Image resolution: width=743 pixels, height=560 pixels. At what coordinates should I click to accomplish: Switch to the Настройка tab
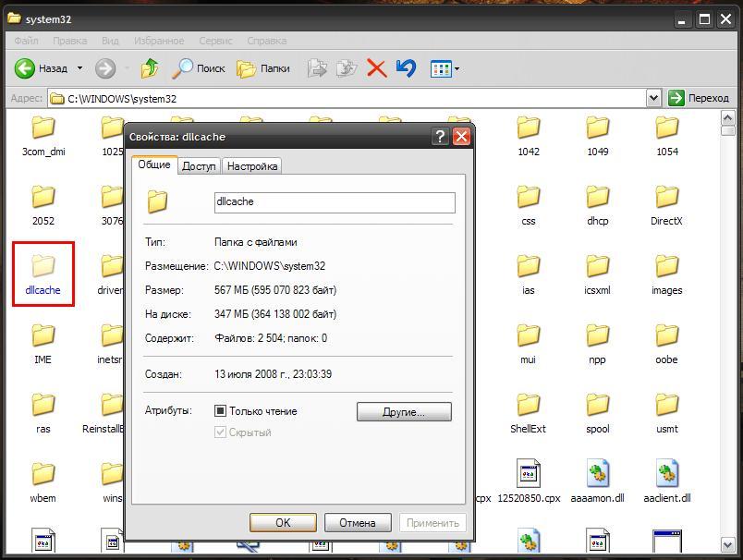pyautogui.click(x=252, y=166)
